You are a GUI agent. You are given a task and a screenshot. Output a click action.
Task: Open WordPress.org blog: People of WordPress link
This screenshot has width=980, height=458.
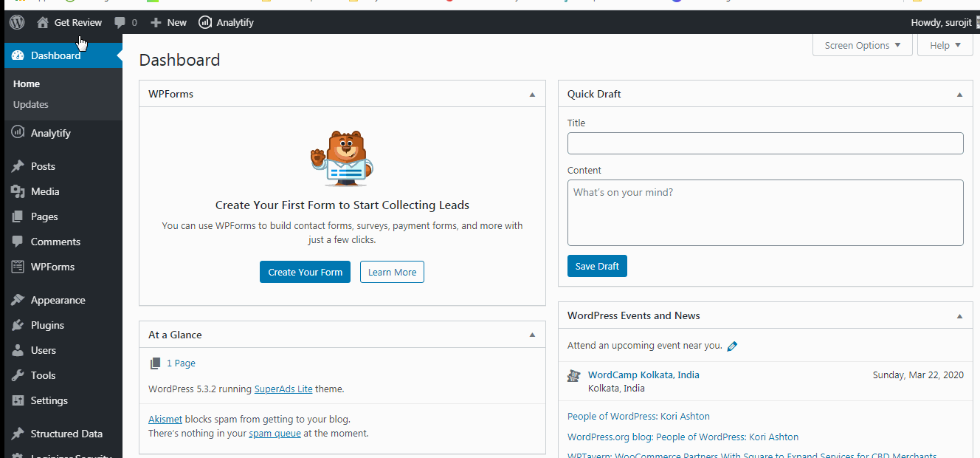(x=683, y=437)
